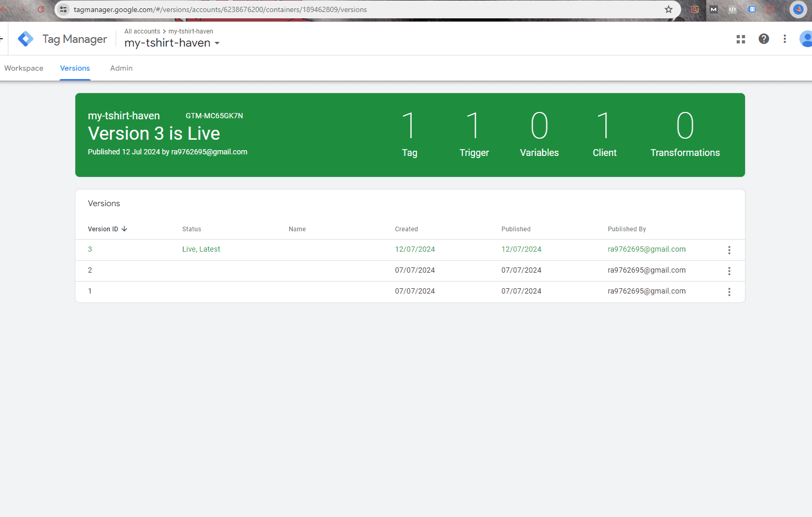Image resolution: width=812 pixels, height=517 pixels.
Task: Click the Trigger count in summary banner
Action: [x=474, y=134]
